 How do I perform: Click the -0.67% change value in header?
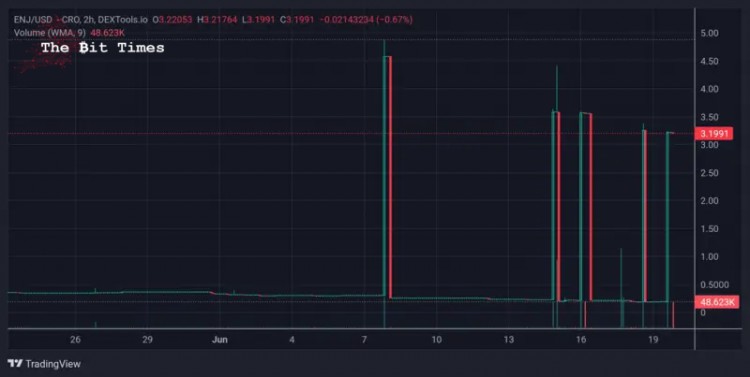396,20
